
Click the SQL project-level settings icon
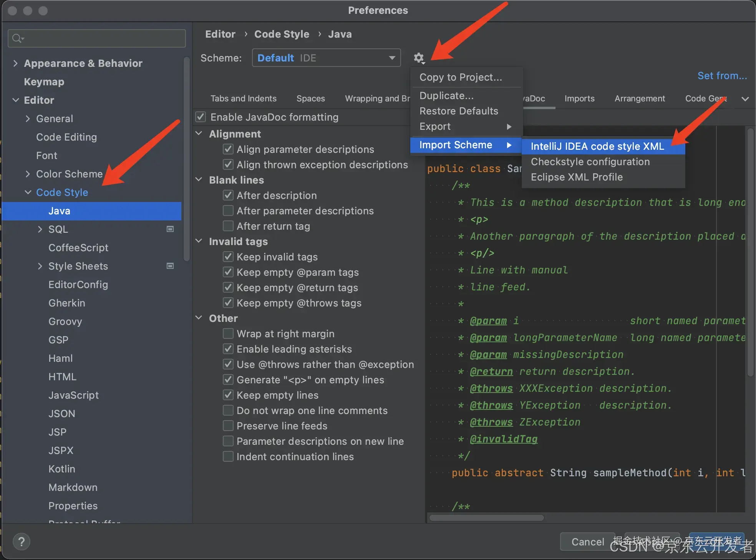pos(170,229)
